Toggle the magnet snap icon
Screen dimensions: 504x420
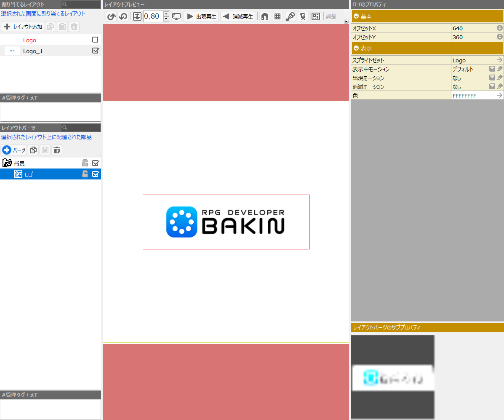coord(265,17)
